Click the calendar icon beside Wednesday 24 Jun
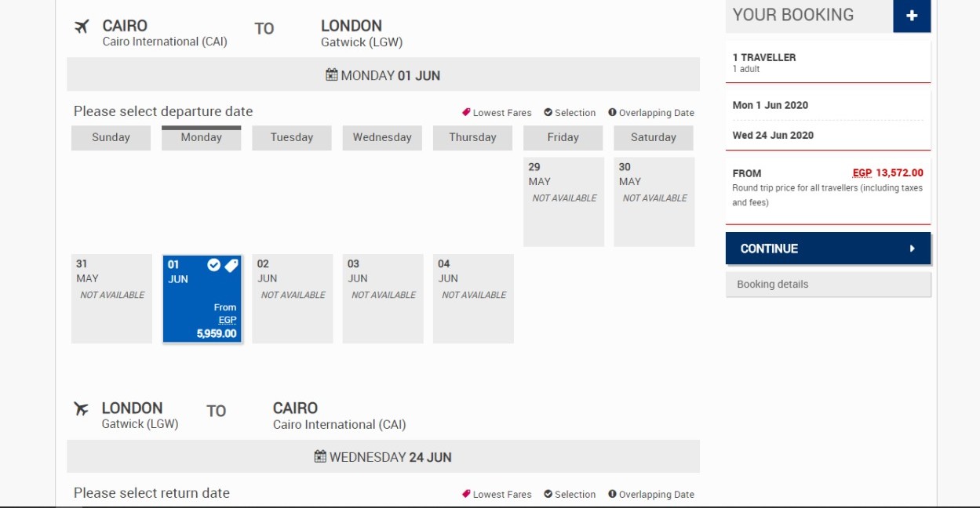This screenshot has height=508, width=980. (x=320, y=456)
